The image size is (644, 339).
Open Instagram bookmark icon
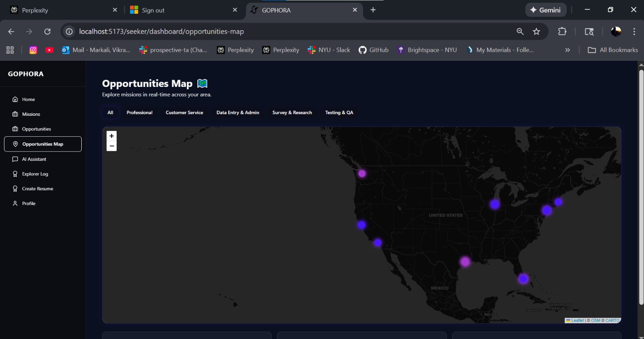coord(33,50)
